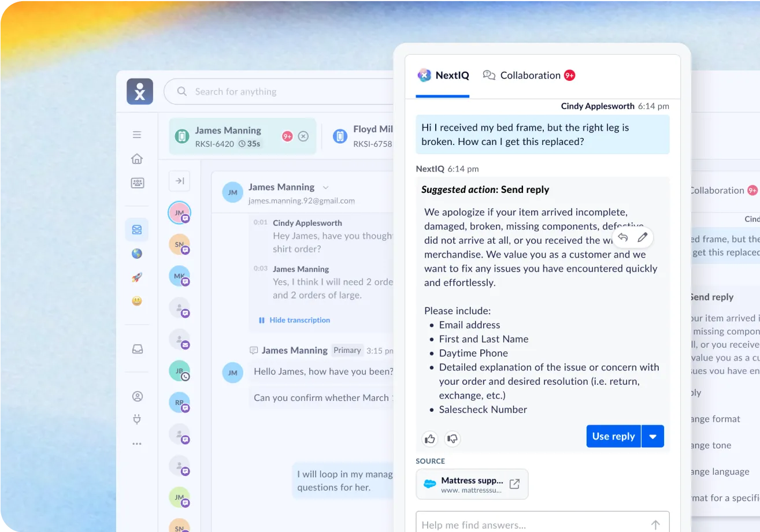The height and width of the screenshot is (532, 760).
Task: Open the Mattress supp... source card
Action: 472,484
